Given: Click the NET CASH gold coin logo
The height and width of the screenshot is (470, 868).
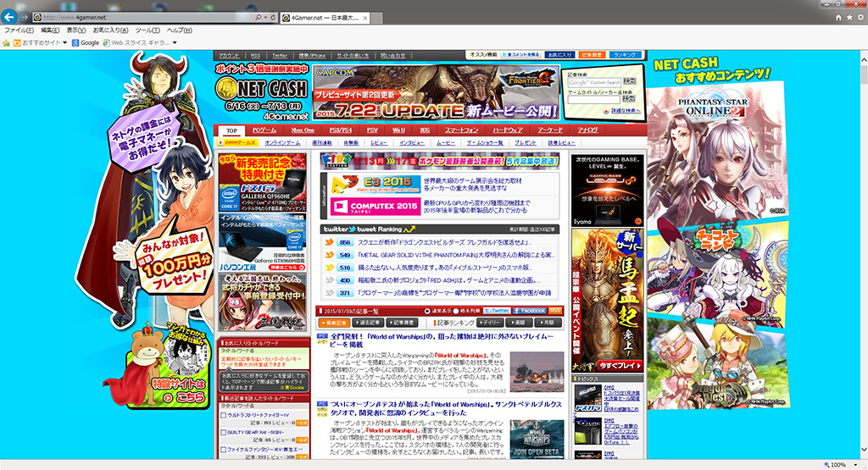Looking at the screenshot, I should (x=225, y=87).
